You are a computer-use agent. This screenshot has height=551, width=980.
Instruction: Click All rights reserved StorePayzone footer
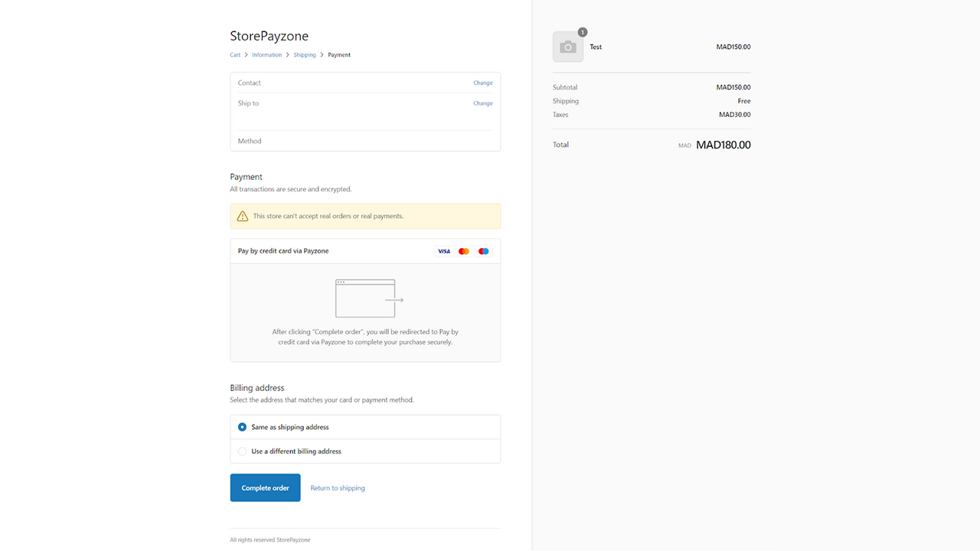[x=270, y=540]
